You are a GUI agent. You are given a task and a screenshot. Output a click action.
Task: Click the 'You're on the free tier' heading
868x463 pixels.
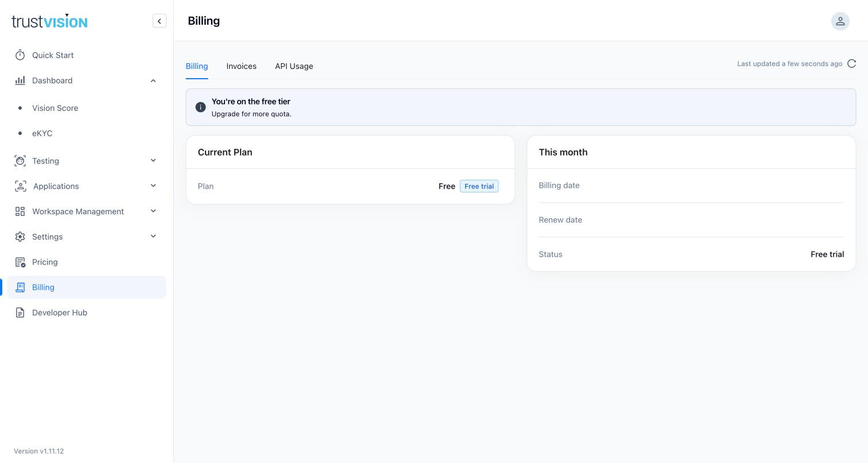tap(251, 102)
